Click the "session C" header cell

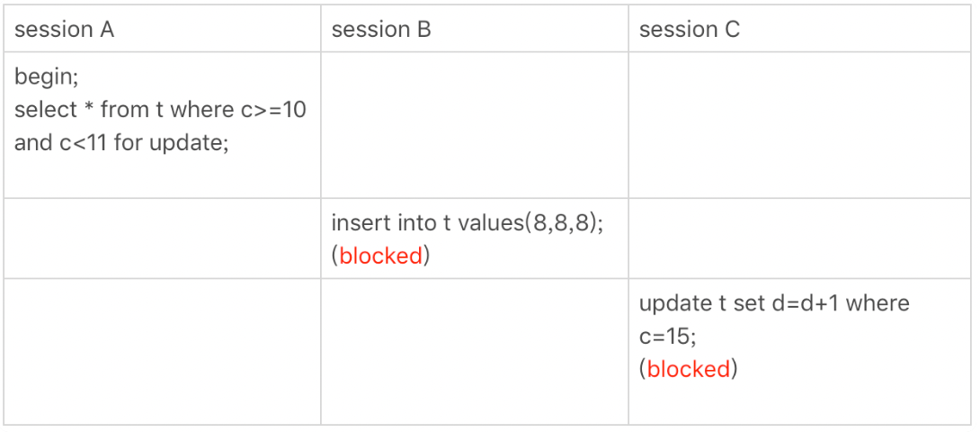(x=800, y=29)
